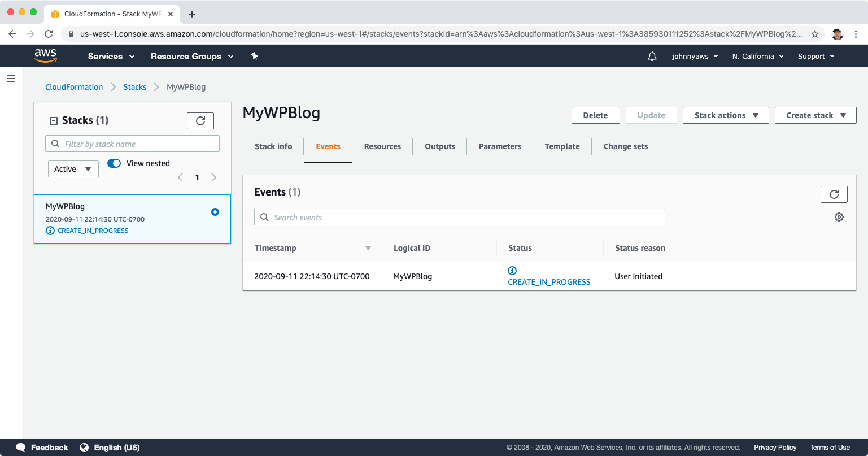
Task: Select the Events tab
Action: 328,146
